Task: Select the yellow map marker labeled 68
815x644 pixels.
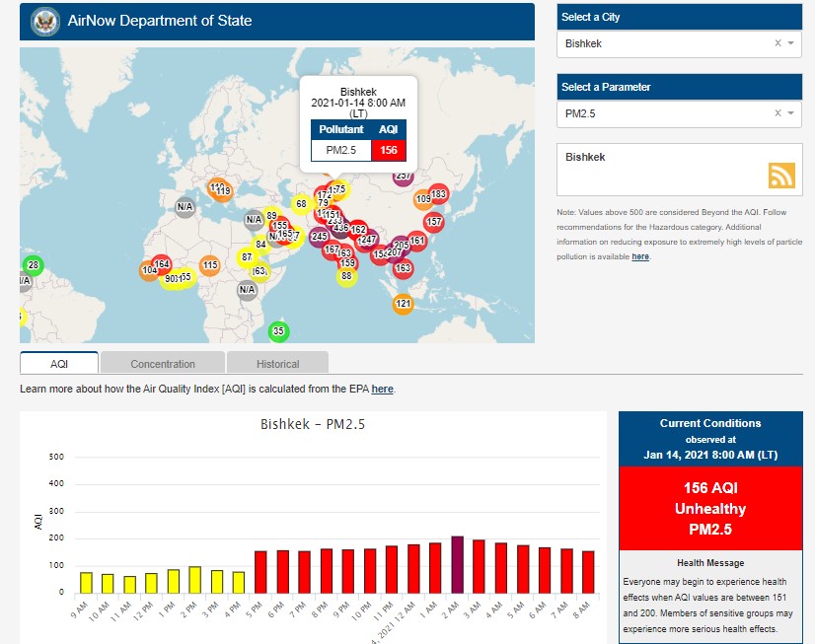Action: (301, 204)
